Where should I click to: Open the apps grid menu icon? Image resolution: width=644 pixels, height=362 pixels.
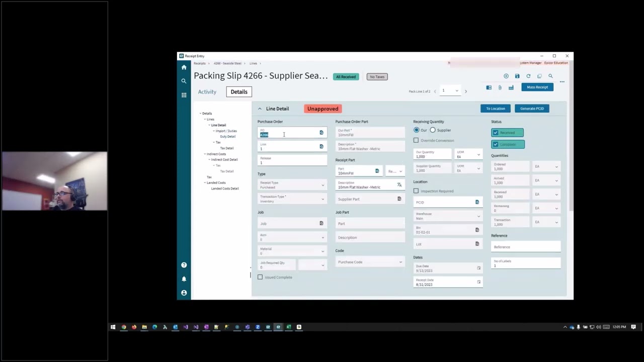pyautogui.click(x=184, y=95)
